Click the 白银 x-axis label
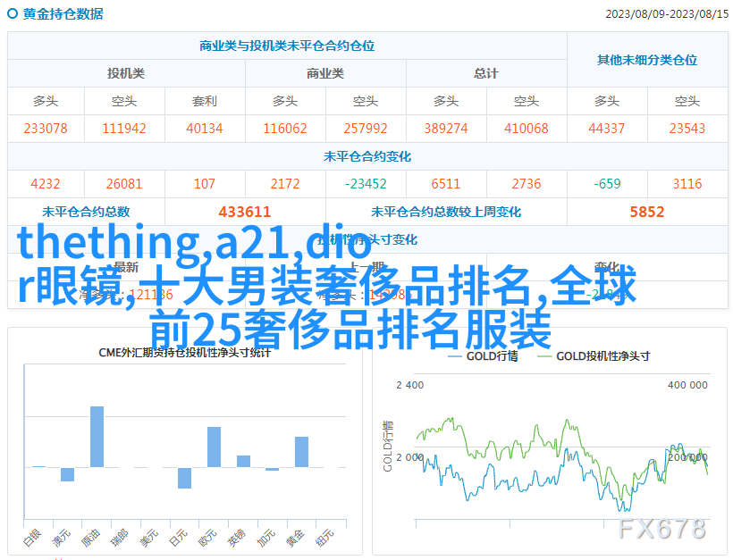The width and height of the screenshot is (733, 560). (x=33, y=538)
